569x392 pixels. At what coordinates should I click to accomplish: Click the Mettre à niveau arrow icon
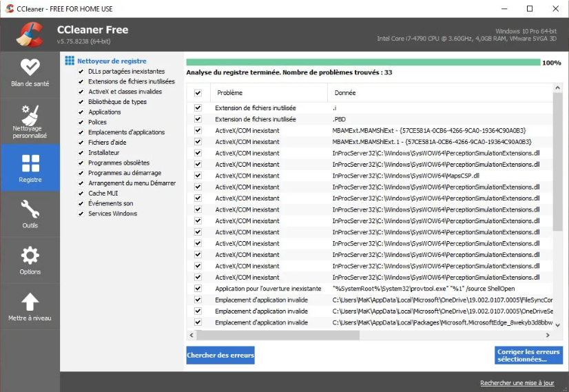tap(30, 302)
